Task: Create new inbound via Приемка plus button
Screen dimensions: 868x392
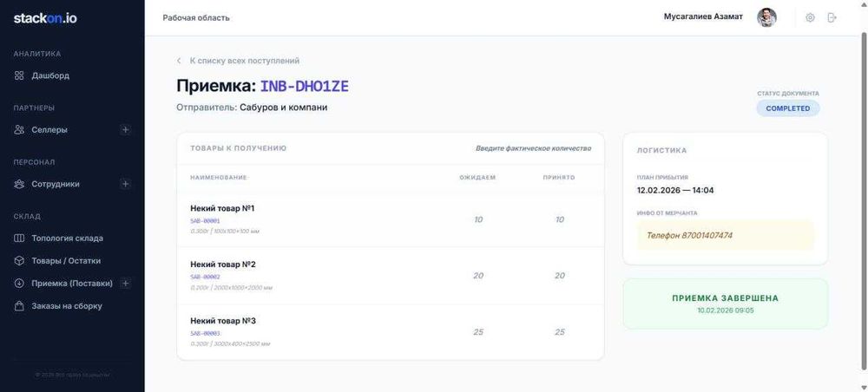Action: coord(126,283)
